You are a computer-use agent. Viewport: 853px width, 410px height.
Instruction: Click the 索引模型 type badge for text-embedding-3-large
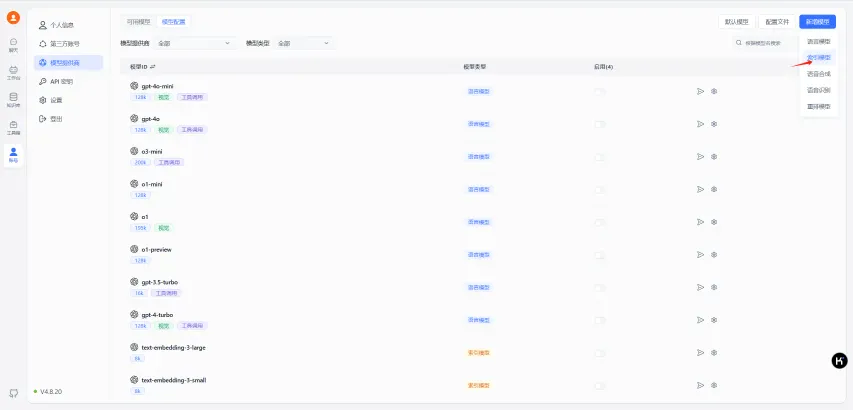479,353
